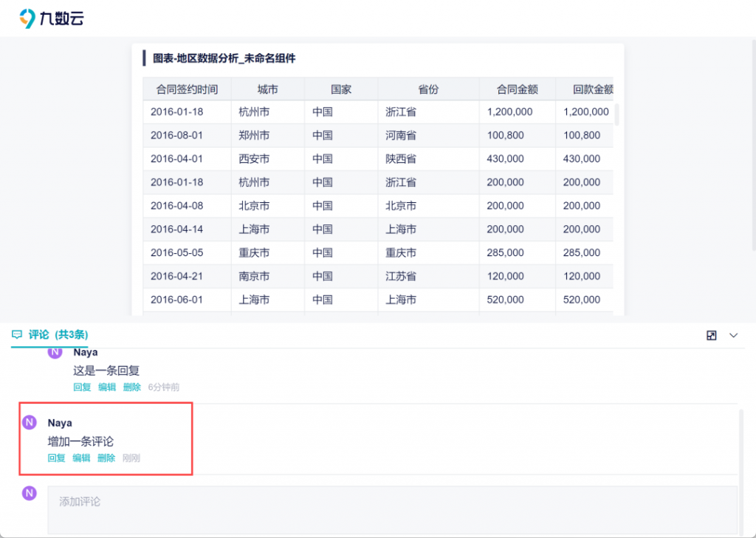Click Naya's avatar beside 这是一条回复
This screenshot has height=538, width=756.
coord(55,352)
